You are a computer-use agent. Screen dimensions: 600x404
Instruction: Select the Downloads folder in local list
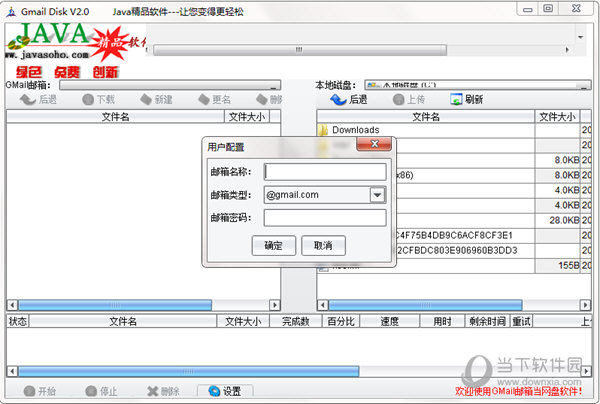(x=355, y=130)
